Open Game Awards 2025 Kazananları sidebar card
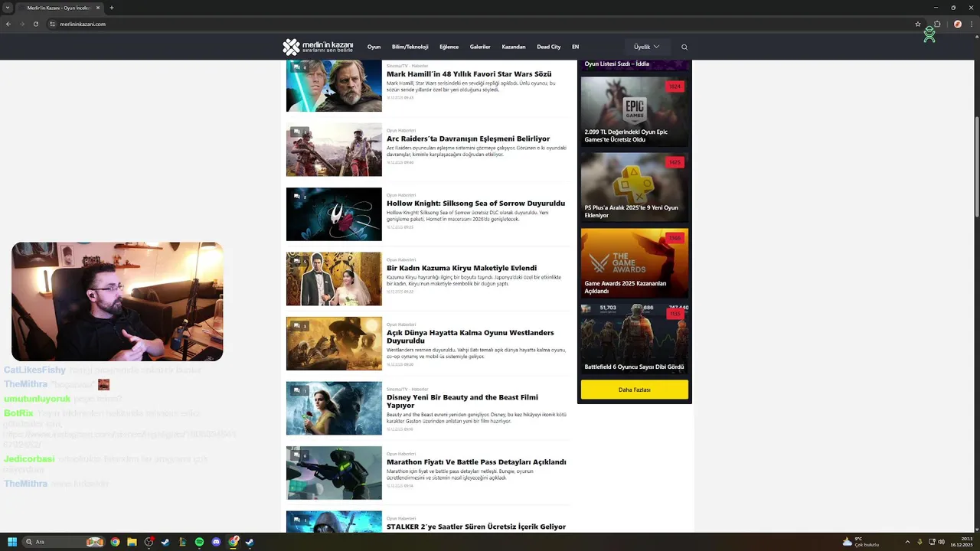This screenshot has height=551, width=980. (x=635, y=263)
